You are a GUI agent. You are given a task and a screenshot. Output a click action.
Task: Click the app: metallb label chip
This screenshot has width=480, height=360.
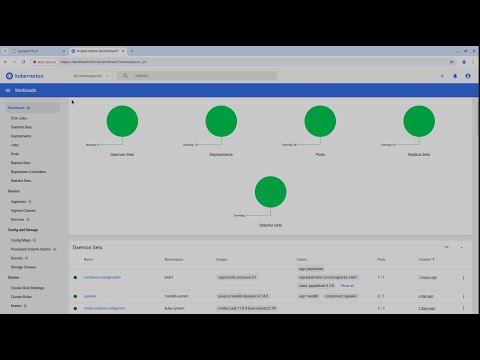(308, 296)
